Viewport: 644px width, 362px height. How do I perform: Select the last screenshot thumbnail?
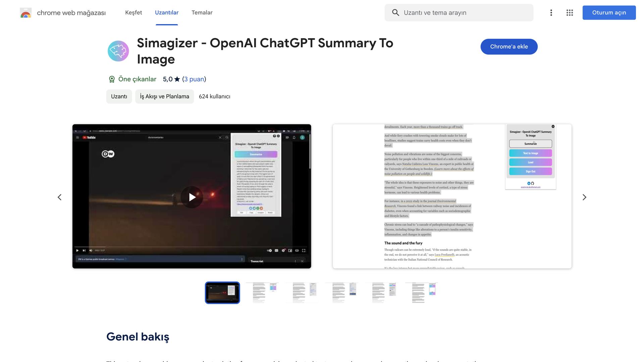pos(422,293)
